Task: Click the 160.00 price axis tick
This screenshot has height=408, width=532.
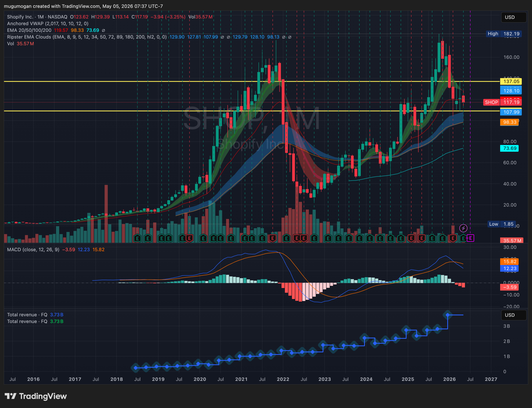Action: [511, 57]
